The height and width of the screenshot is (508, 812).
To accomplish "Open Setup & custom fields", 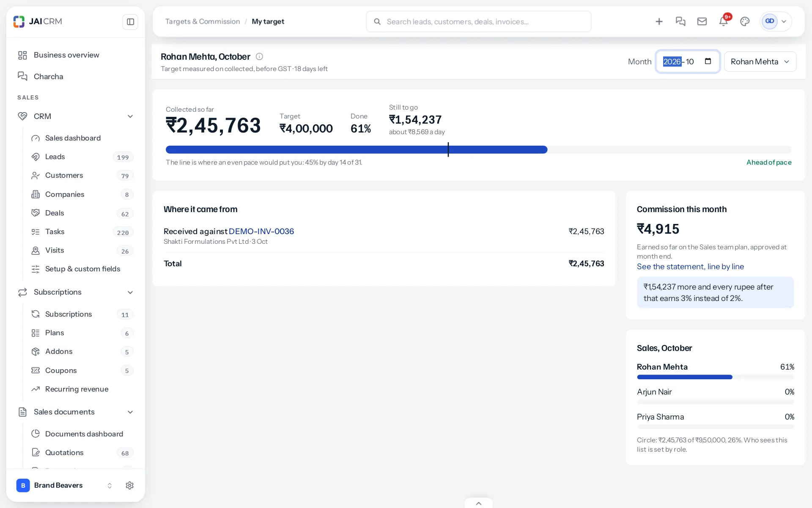I will point(82,269).
